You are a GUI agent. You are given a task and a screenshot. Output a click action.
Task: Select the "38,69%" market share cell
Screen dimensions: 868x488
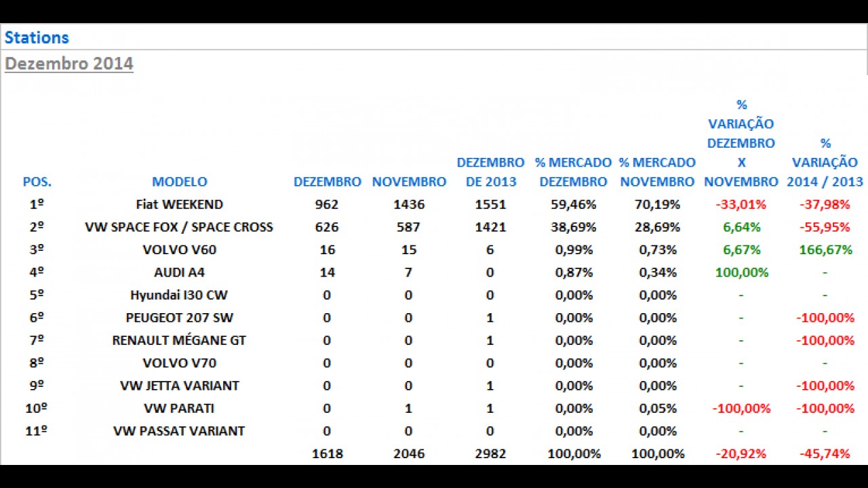click(573, 227)
